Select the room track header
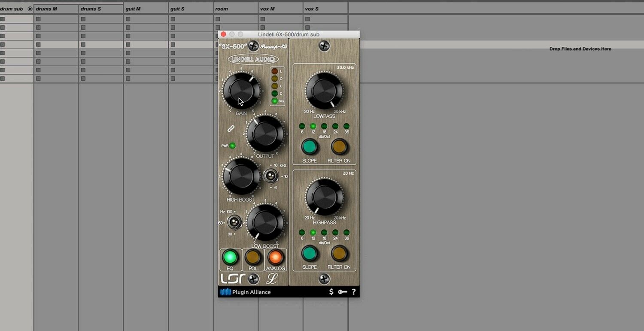This screenshot has width=644, height=331. point(236,9)
